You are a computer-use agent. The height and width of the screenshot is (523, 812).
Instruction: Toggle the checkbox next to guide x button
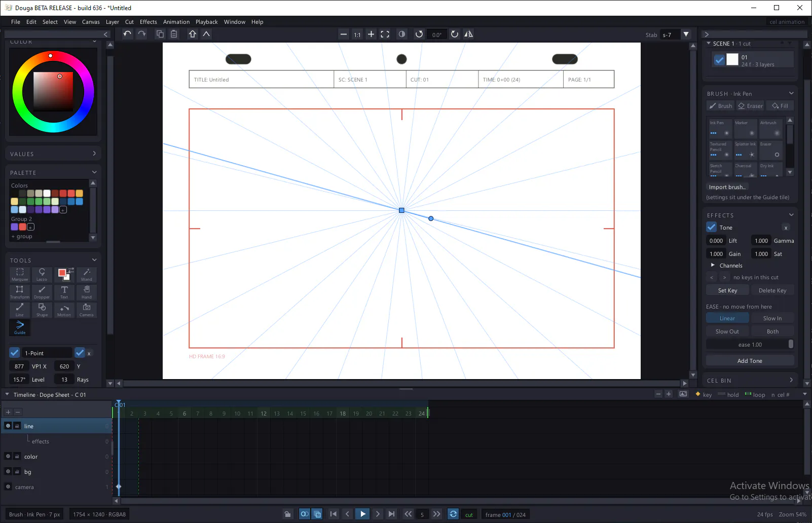(x=80, y=353)
